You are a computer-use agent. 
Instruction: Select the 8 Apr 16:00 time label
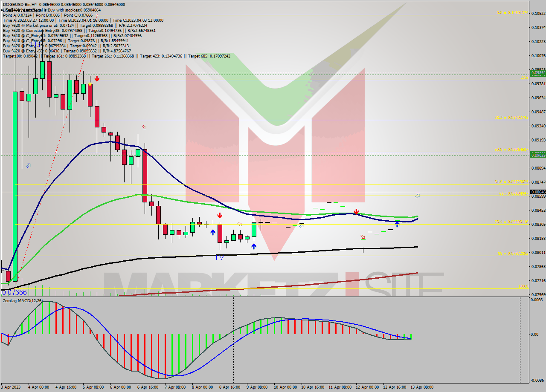tap(229, 387)
